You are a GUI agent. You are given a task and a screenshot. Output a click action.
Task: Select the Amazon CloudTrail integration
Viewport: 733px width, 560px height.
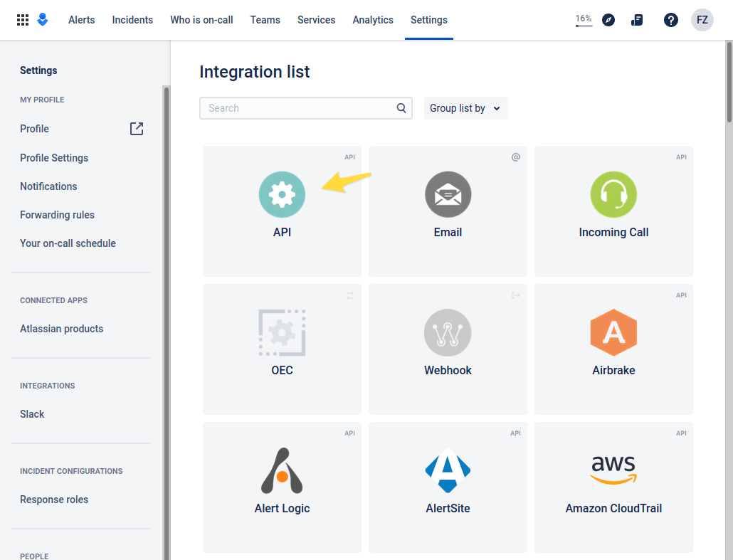pos(613,487)
